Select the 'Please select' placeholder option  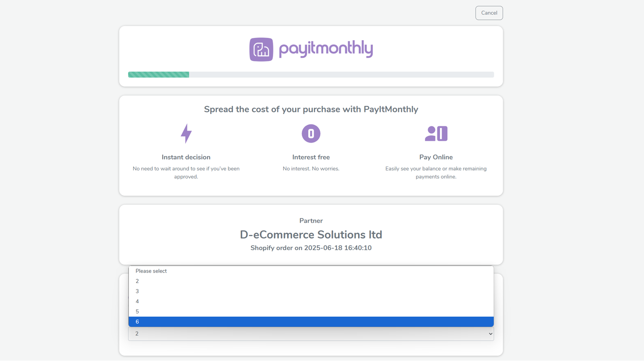pos(311,271)
